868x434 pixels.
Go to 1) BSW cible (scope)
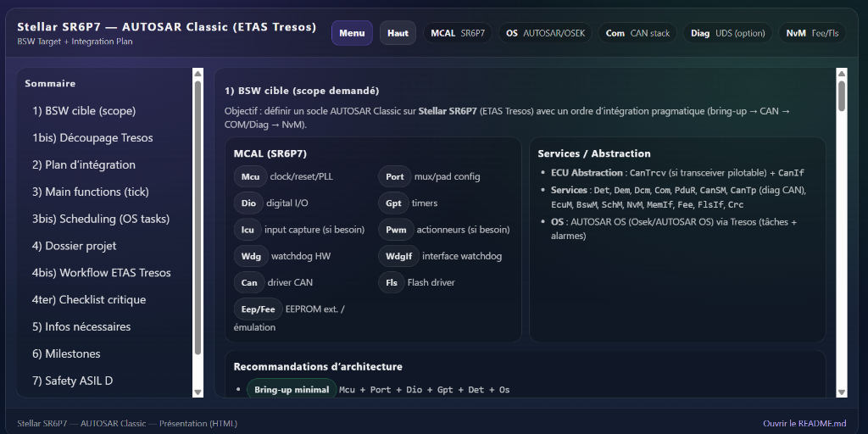click(84, 111)
